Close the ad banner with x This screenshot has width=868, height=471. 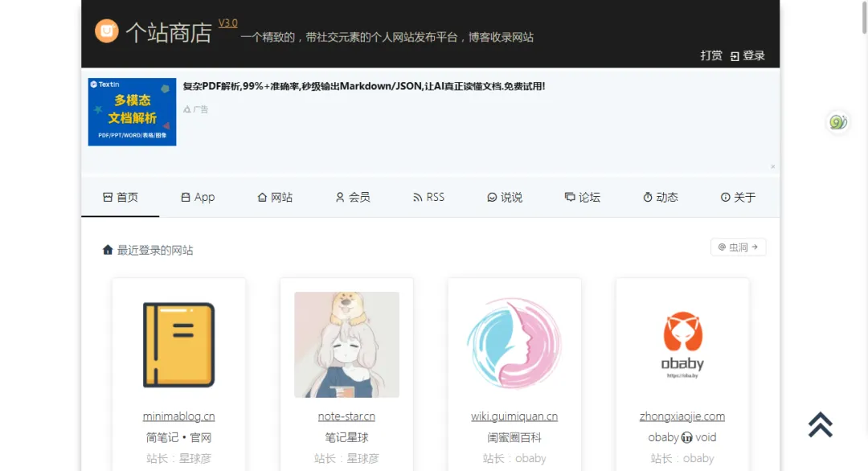point(773,166)
